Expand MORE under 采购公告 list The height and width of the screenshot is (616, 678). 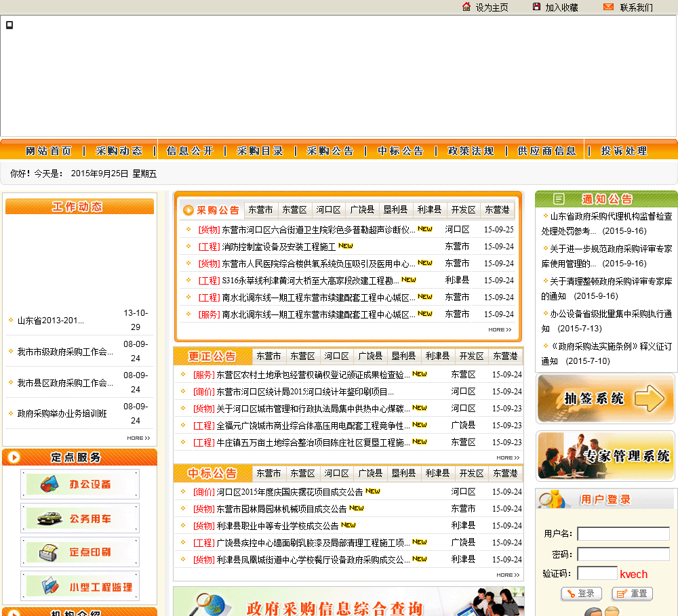point(500,330)
